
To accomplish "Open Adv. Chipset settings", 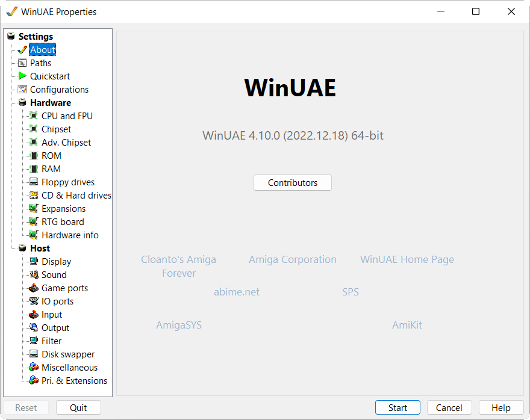I will (66, 143).
